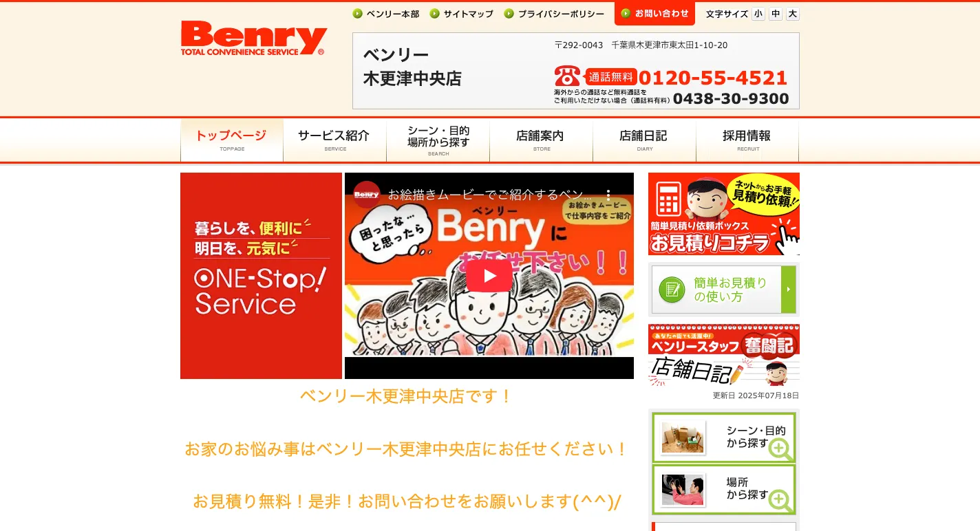Set text size to small 小
Image resolution: width=980 pixels, height=531 pixels.
tap(758, 14)
